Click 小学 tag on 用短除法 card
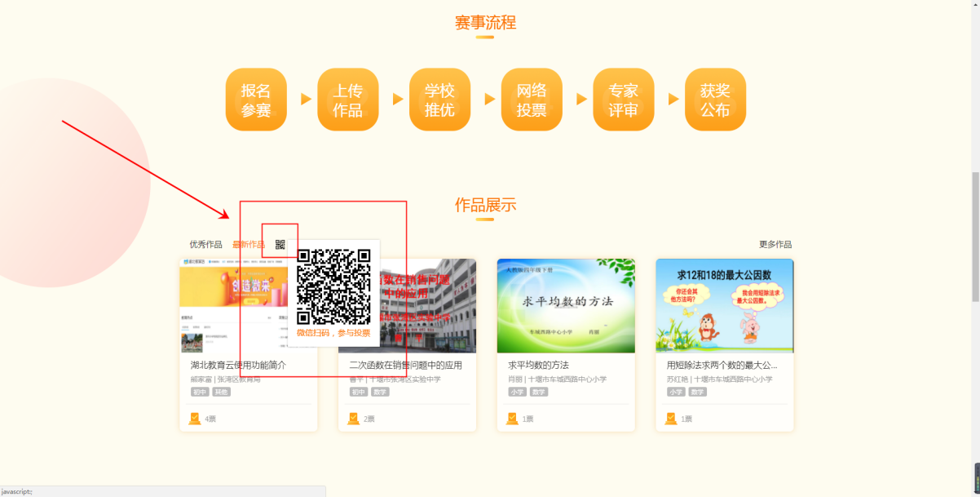The height and width of the screenshot is (497, 980). tap(676, 392)
